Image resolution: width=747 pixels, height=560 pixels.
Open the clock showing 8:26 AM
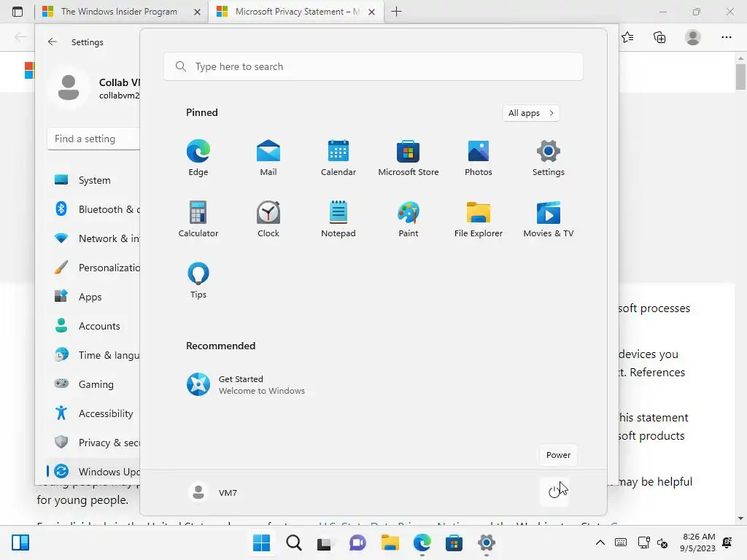click(x=697, y=542)
